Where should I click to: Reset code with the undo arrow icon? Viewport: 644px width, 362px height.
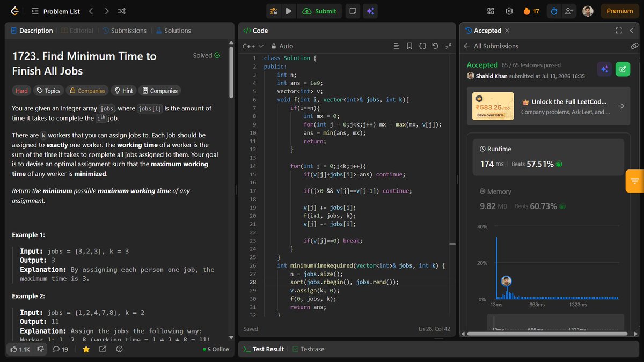point(435,46)
